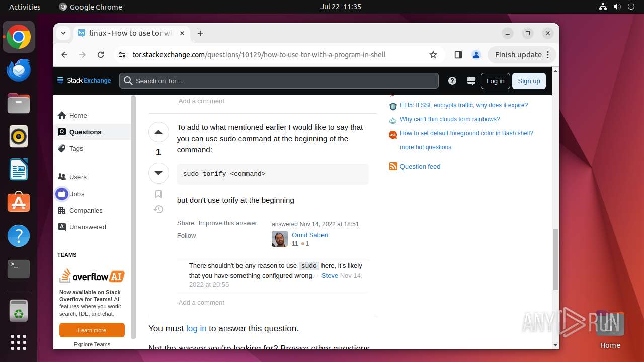Open the tab search dropdown
The height and width of the screenshot is (362, 644).
(63, 33)
